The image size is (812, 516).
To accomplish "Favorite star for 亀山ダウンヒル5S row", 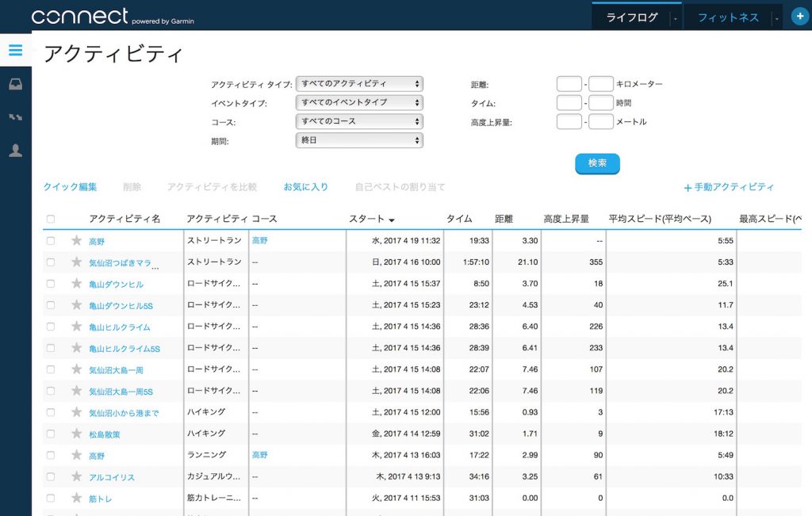I will 77,305.
